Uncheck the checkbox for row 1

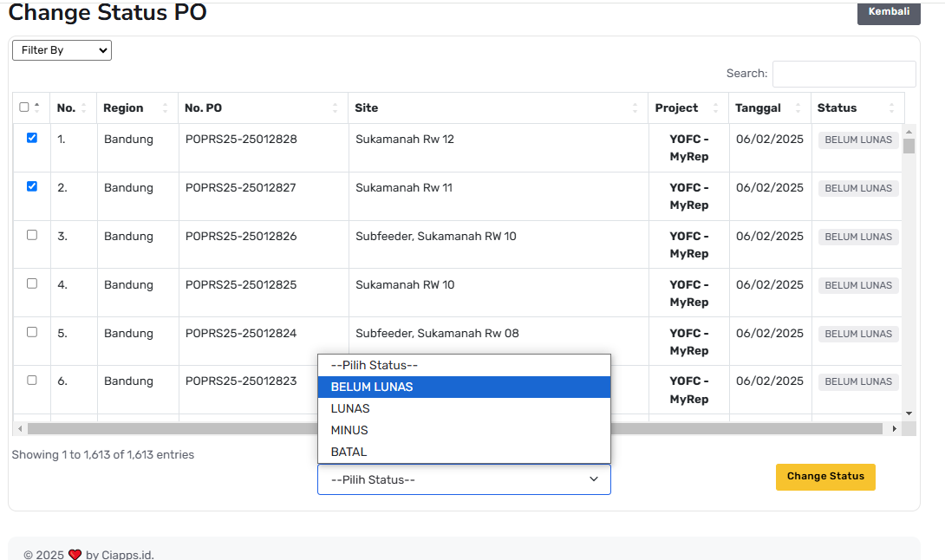[x=32, y=138]
